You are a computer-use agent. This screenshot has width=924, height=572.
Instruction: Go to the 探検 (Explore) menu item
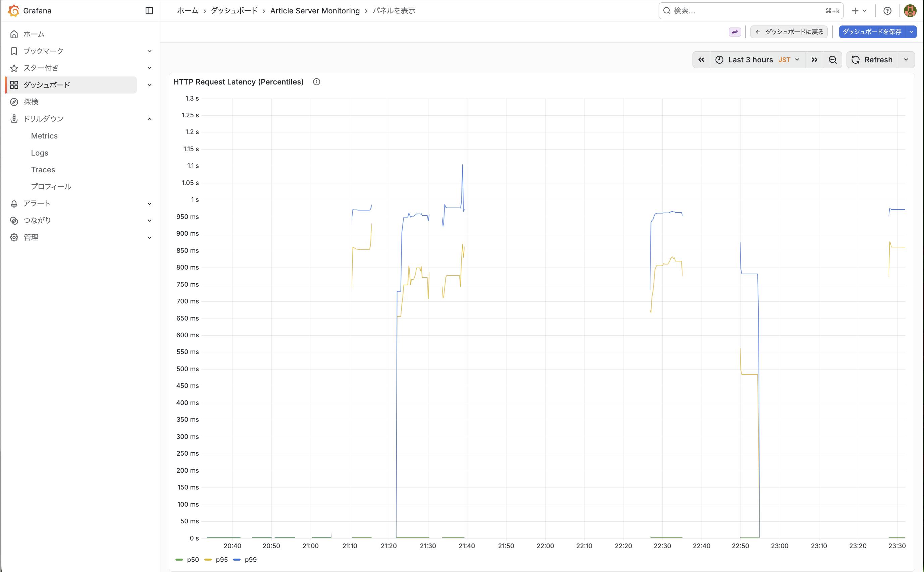click(x=31, y=102)
